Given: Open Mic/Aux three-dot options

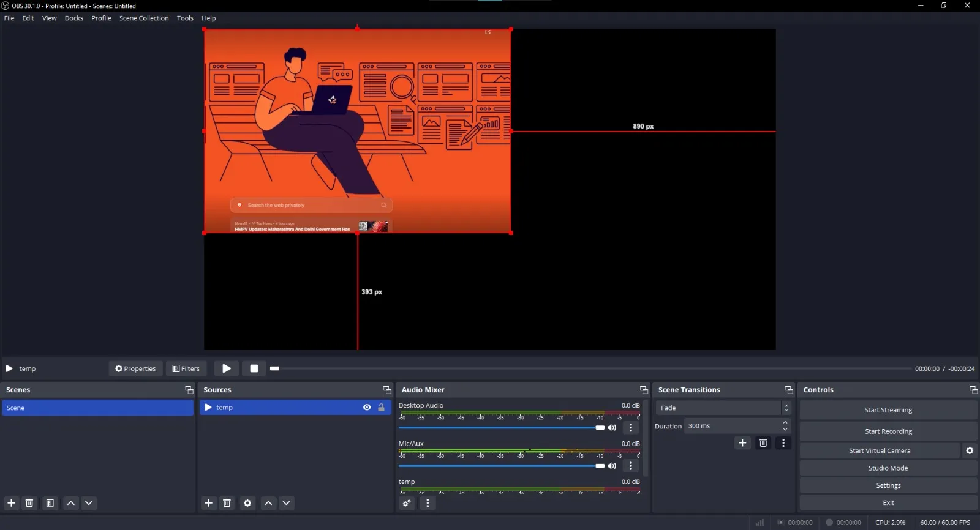Looking at the screenshot, I should pos(631,466).
